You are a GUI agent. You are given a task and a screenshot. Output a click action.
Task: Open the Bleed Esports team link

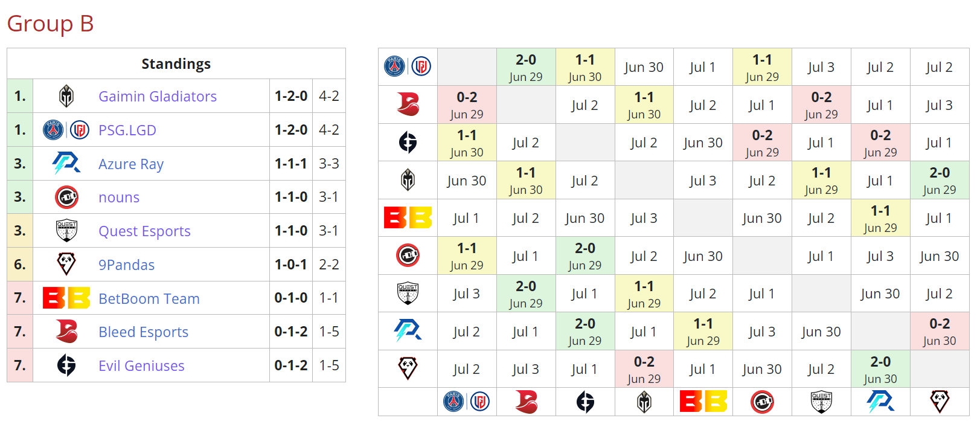click(x=143, y=332)
